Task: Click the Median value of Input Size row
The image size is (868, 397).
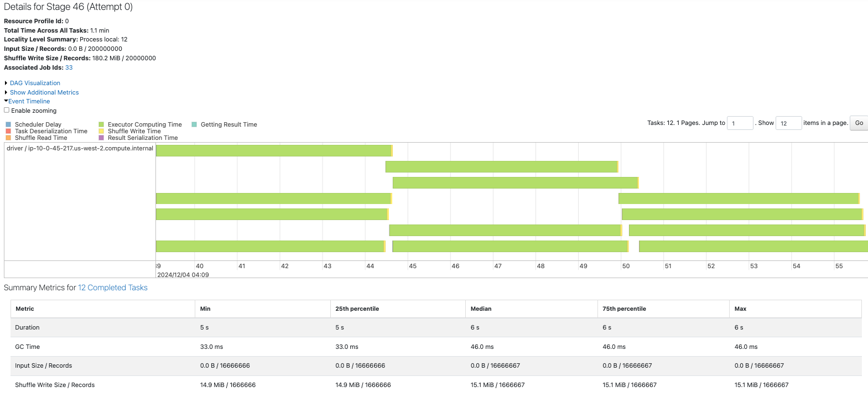Action: pyautogui.click(x=495, y=365)
